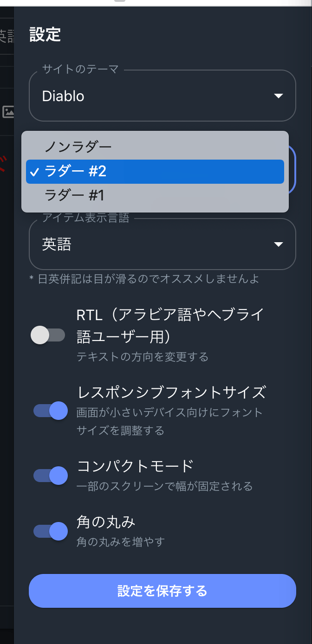Image resolution: width=312 pixels, height=644 pixels.
Task: Enable the RTL text direction toggle
Action: point(49,335)
